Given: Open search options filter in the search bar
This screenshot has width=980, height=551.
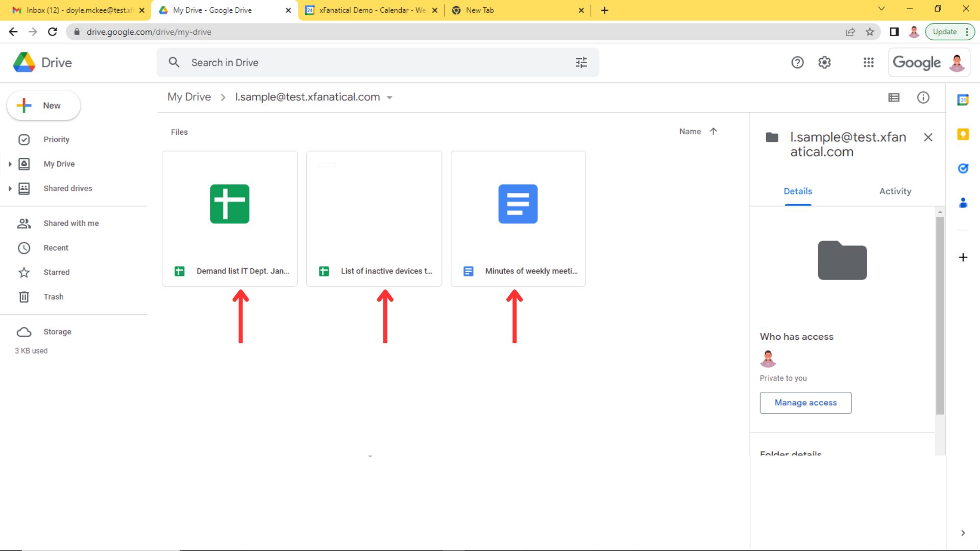Looking at the screenshot, I should 580,62.
